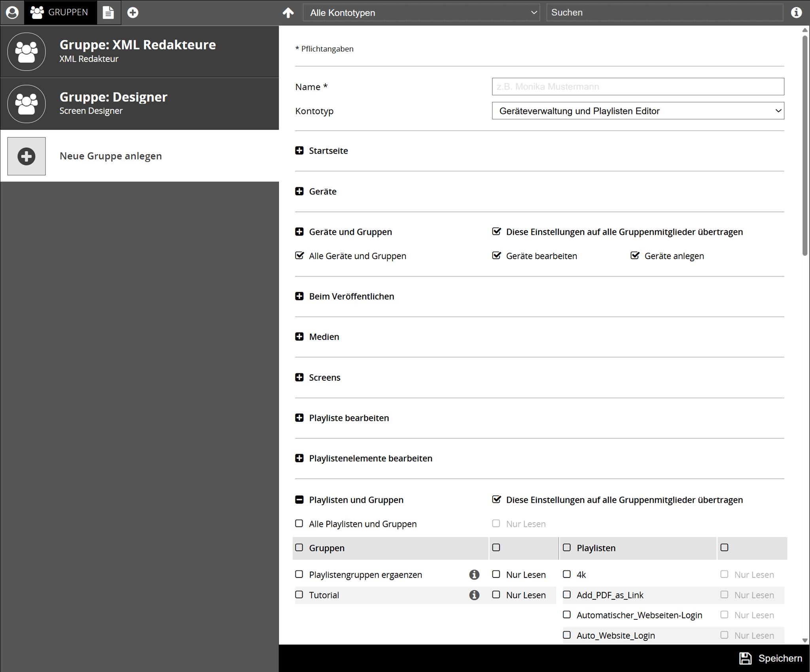Expand the Startseite section
Screen dimensions: 810x672
tap(299, 151)
